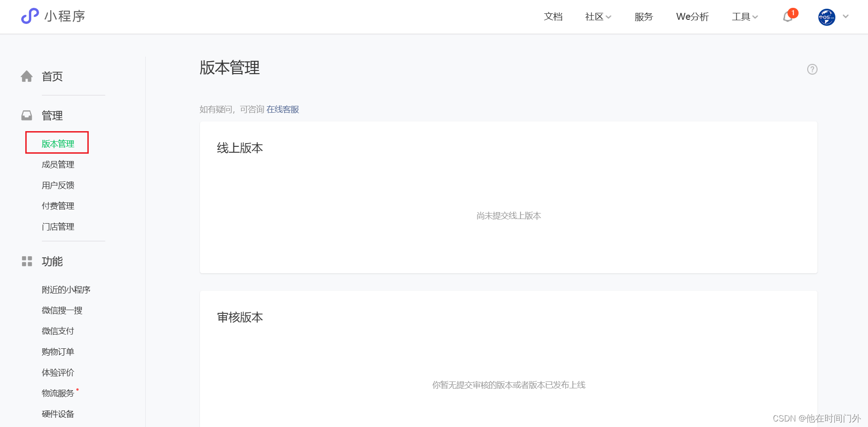This screenshot has width=868, height=427.
Task: Click the 功能 section heading
Action: pyautogui.click(x=52, y=261)
